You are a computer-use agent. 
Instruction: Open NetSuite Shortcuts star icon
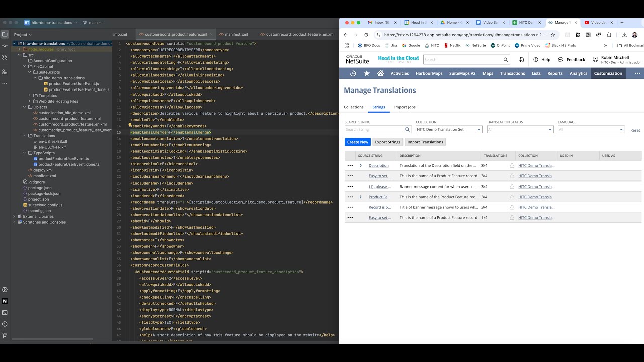pos(367,73)
